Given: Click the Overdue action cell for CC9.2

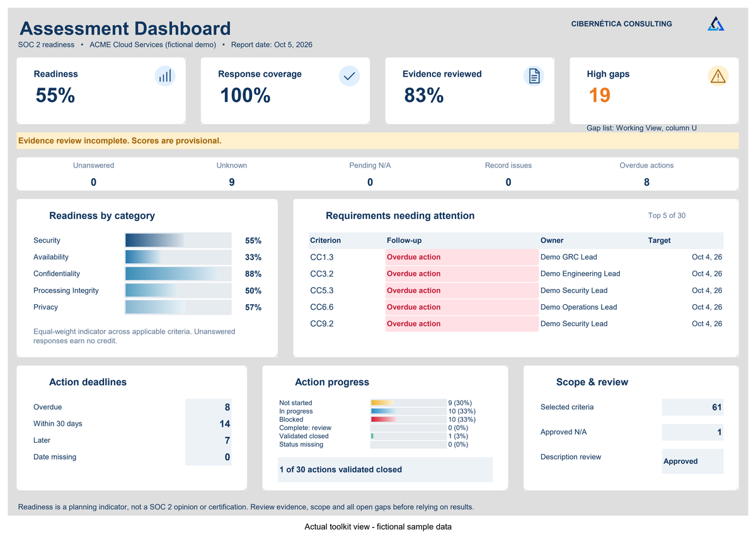Looking at the screenshot, I should (462, 324).
